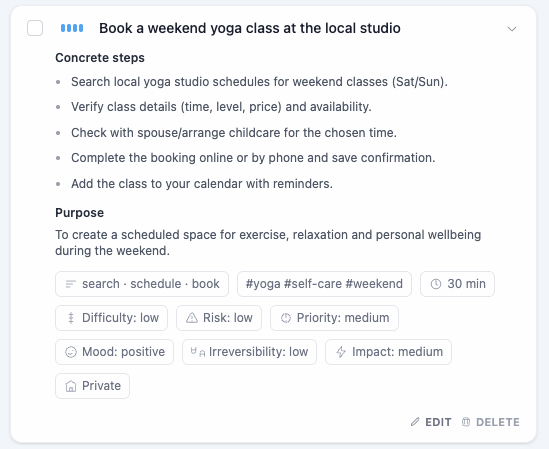Click the icon before 'Irreversibility'
549x449 pixels.
pyautogui.click(x=198, y=352)
